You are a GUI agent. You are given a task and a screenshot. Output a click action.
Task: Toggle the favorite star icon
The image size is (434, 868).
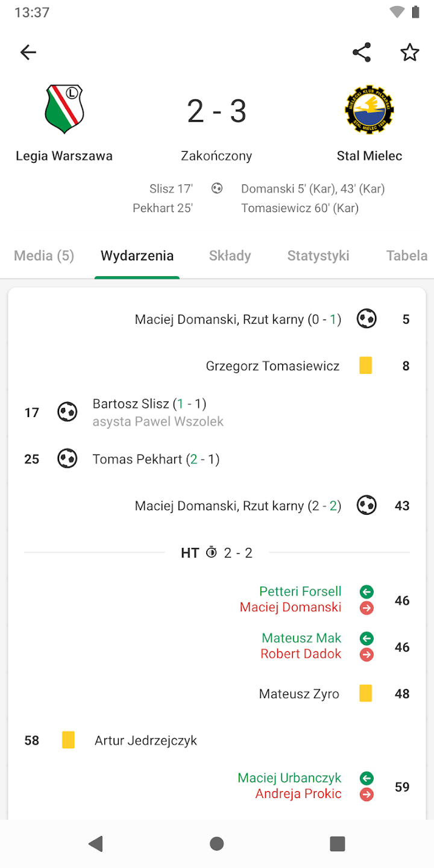(410, 52)
